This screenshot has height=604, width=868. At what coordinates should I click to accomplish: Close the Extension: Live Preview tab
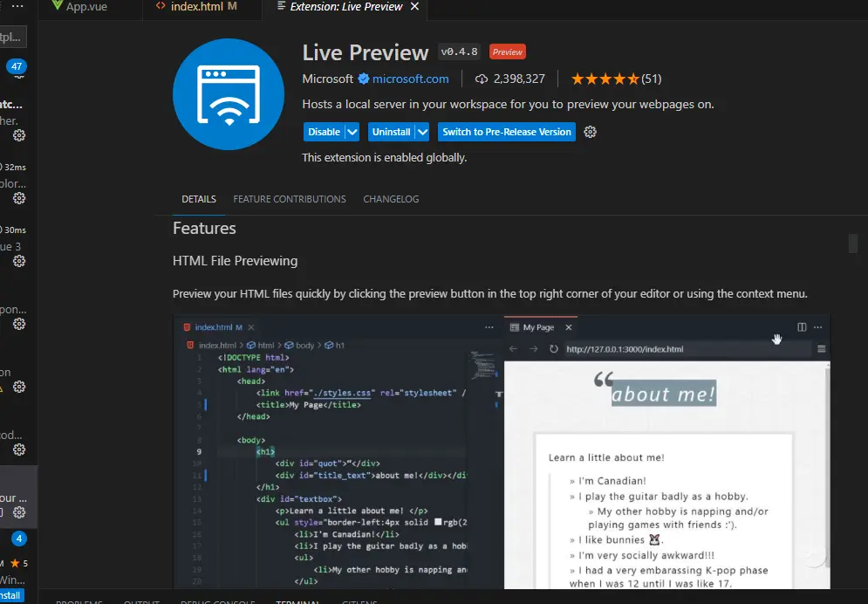(x=414, y=7)
